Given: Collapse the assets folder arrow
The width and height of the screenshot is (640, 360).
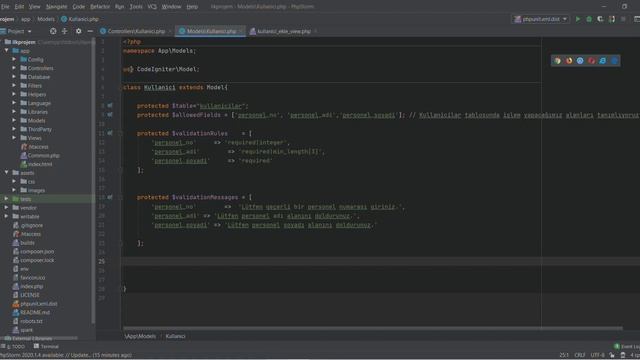Looking at the screenshot, I should [7, 173].
